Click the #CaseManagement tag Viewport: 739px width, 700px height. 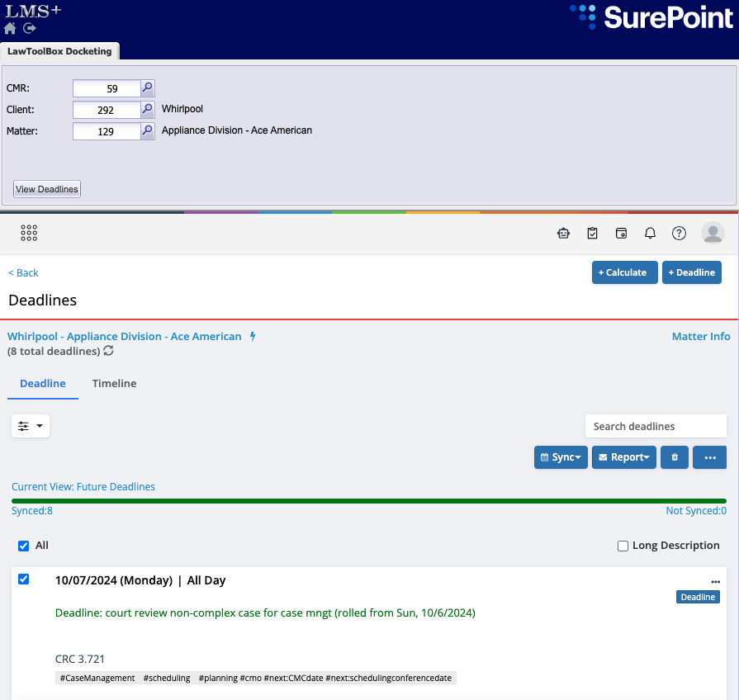pos(97,678)
